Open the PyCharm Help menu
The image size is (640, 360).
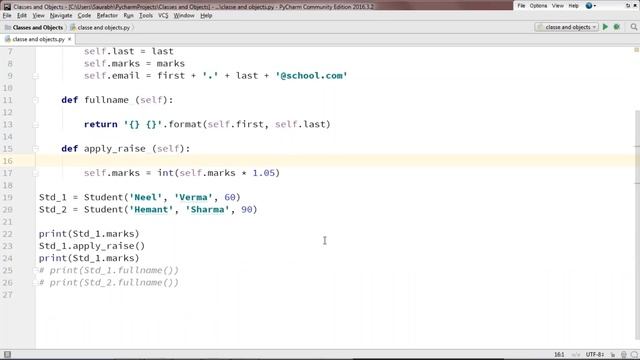[x=206, y=16]
